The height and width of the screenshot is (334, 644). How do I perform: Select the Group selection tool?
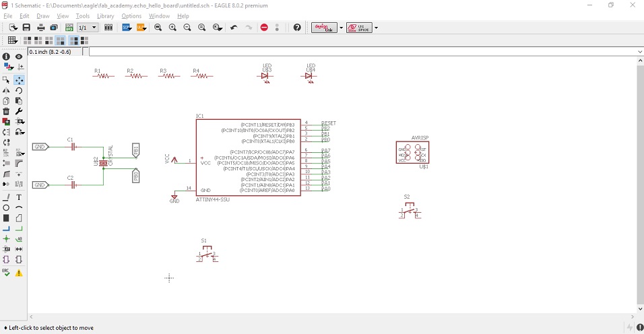click(6, 80)
